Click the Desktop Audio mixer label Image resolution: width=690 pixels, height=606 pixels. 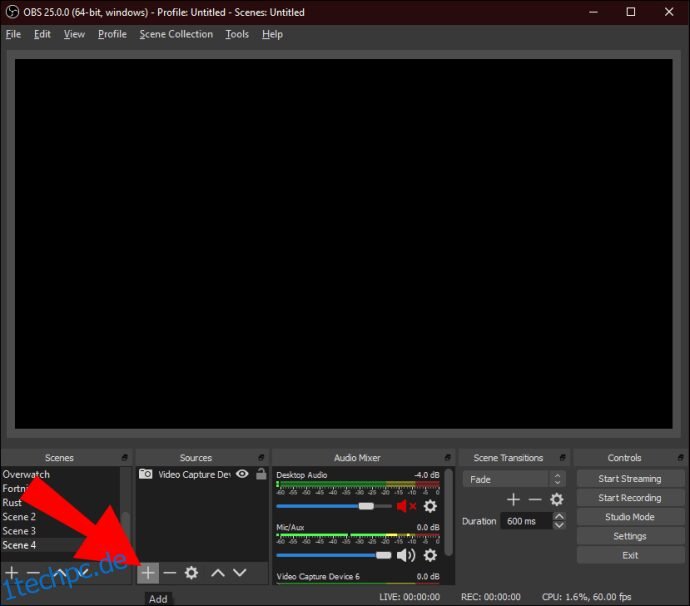pyautogui.click(x=301, y=475)
